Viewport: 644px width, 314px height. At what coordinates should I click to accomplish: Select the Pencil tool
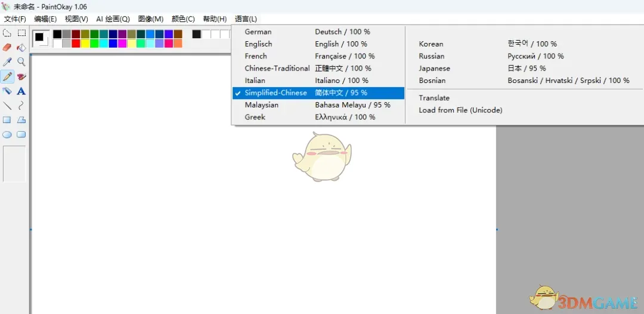(x=7, y=76)
